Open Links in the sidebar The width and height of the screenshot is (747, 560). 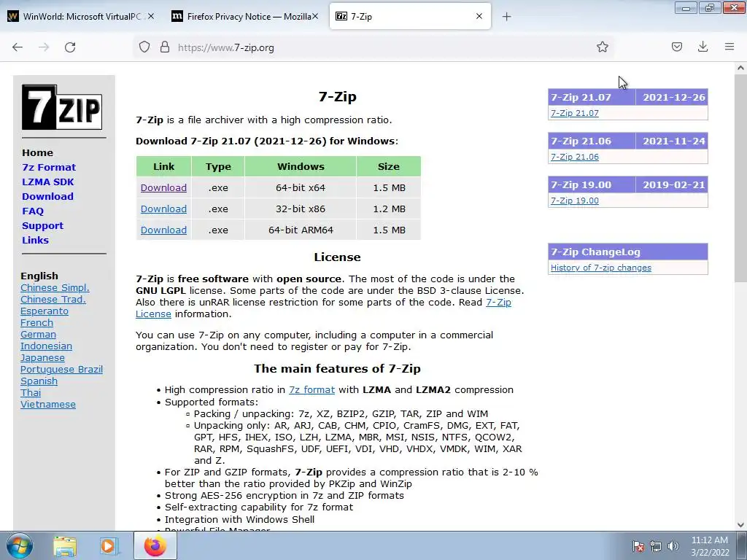(x=35, y=241)
